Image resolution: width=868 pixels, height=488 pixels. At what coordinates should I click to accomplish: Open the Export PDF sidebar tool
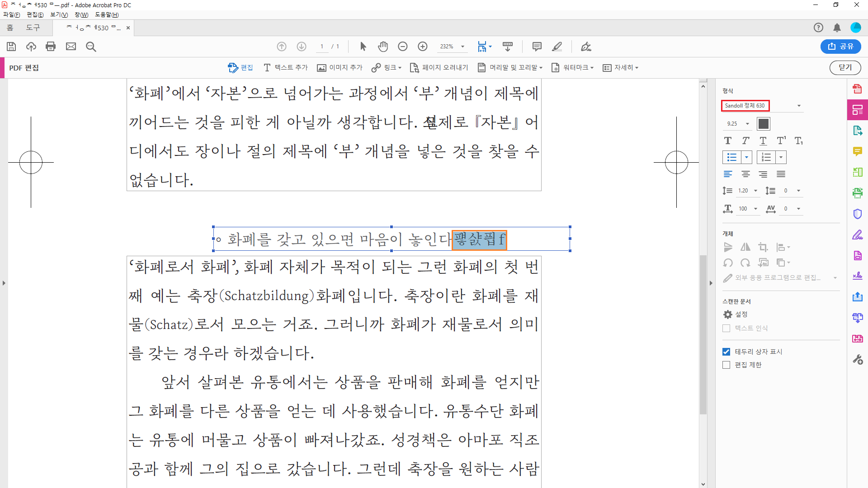(858, 131)
